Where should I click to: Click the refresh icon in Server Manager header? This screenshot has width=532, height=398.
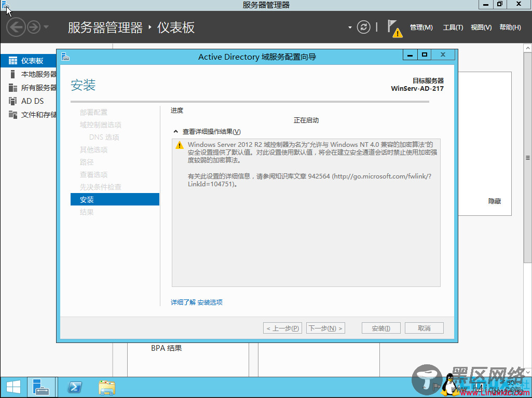pos(363,27)
